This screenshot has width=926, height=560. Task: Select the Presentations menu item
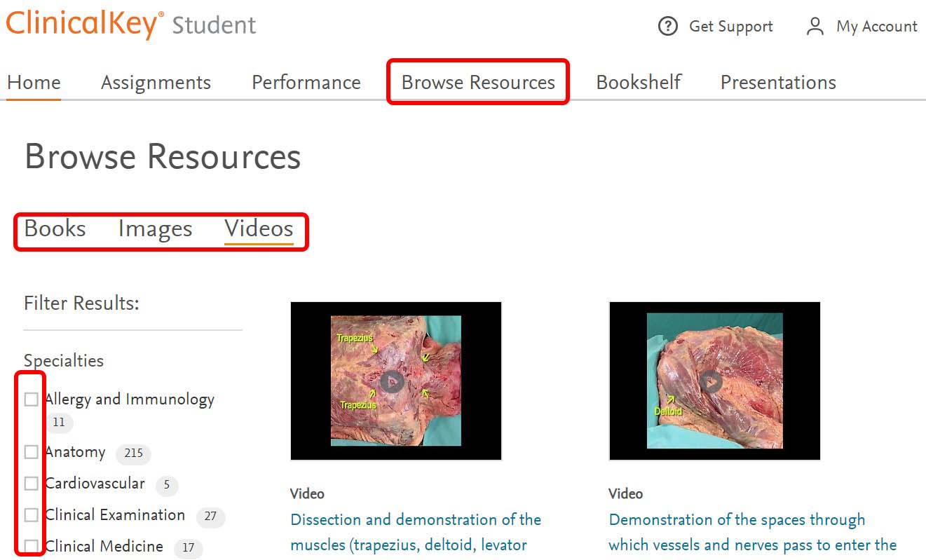click(778, 82)
